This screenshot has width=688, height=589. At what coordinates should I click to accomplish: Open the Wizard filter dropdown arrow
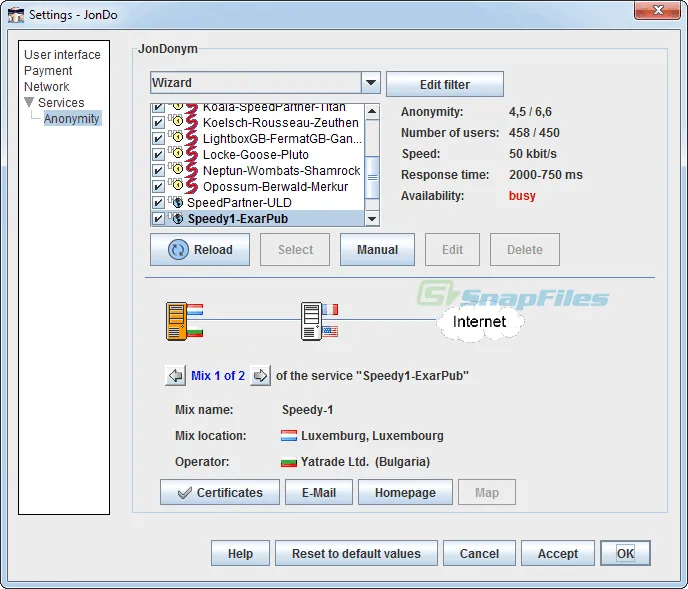coord(371,83)
